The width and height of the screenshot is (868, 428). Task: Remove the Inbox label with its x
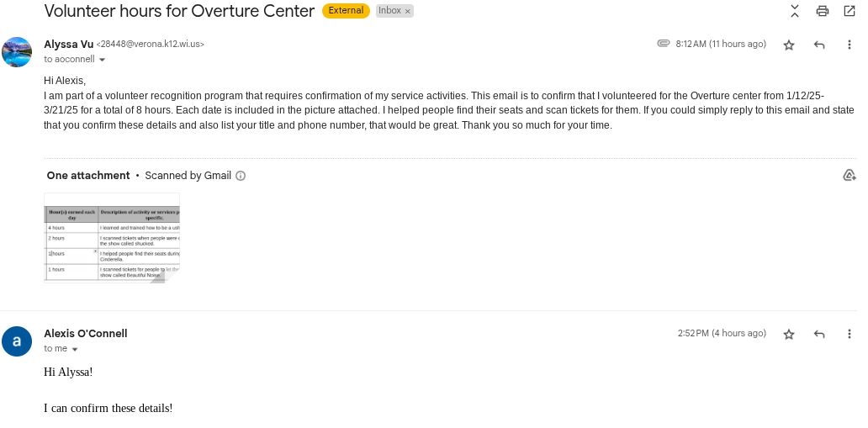tap(408, 11)
